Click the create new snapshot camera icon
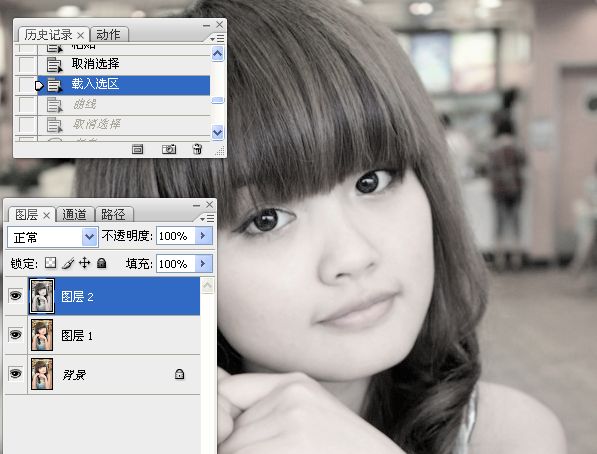 [169, 149]
